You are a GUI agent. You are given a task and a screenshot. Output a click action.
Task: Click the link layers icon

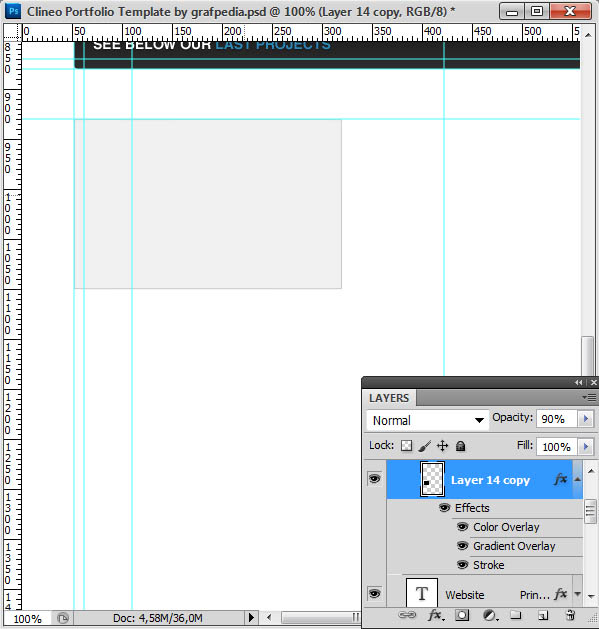407,615
